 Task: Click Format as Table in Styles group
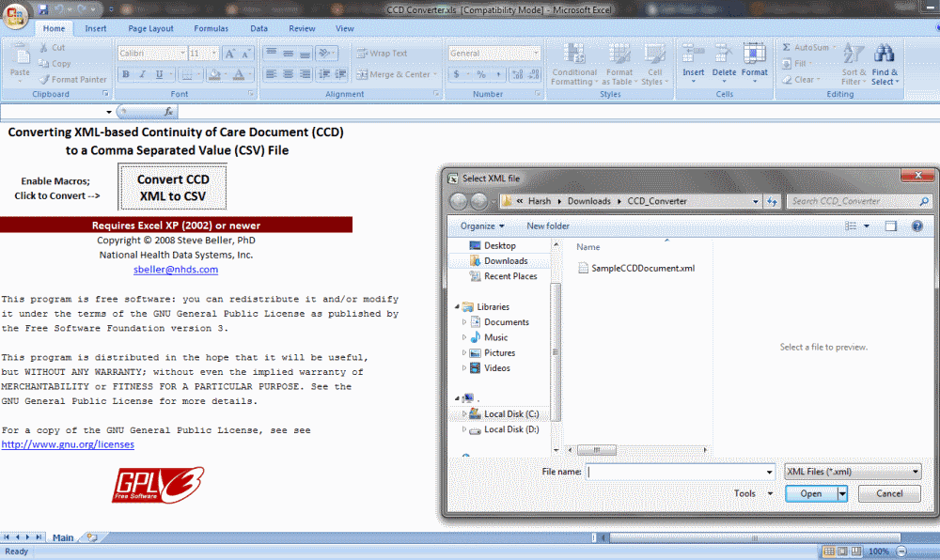[x=619, y=65]
